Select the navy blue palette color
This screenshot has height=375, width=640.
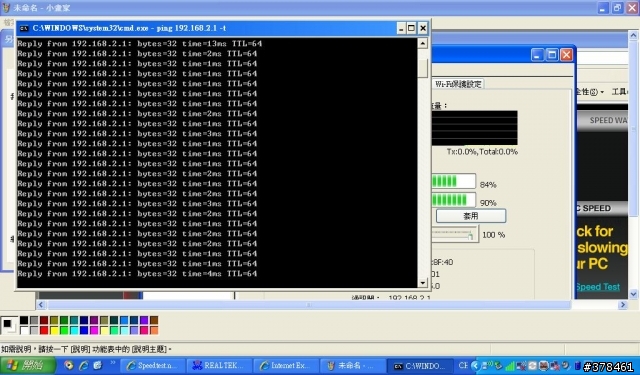coord(84,320)
